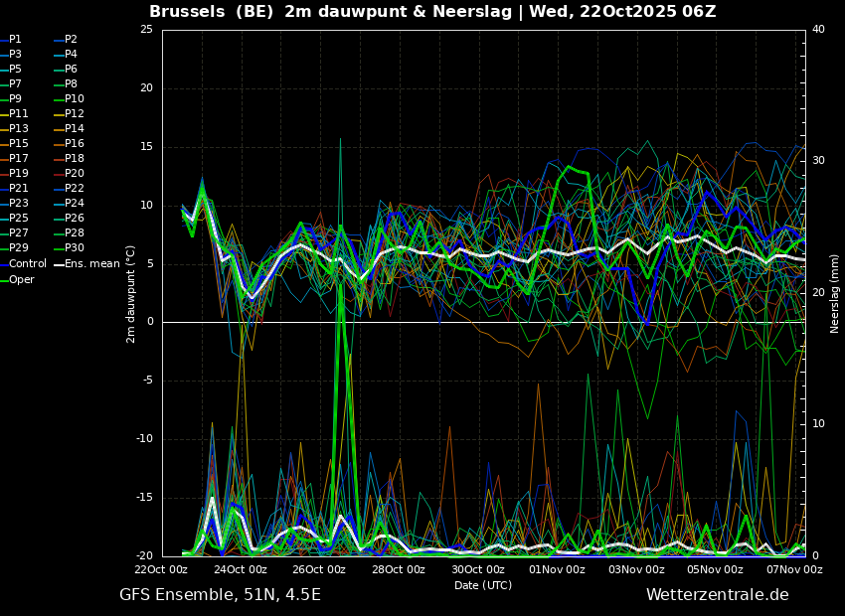This screenshot has width=845, height=616.
Task: Click the 01Nov 00z date tick
Action: (x=557, y=570)
